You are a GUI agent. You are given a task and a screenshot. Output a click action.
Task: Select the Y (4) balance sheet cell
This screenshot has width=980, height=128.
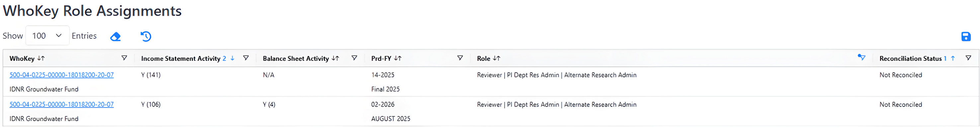coord(269,104)
